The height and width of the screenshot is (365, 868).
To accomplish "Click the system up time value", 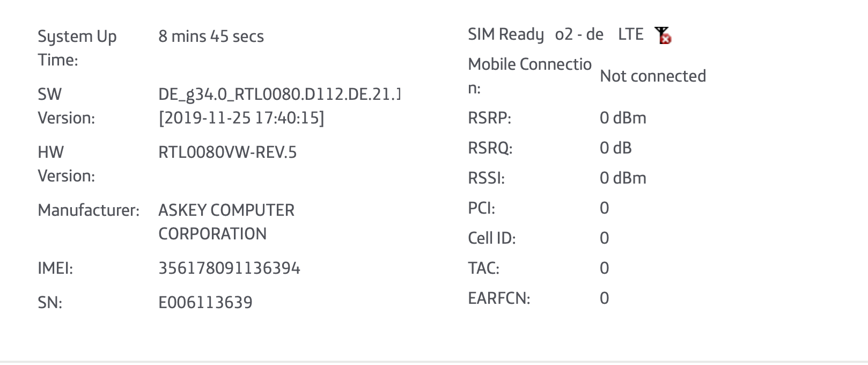I will pyautogui.click(x=211, y=36).
